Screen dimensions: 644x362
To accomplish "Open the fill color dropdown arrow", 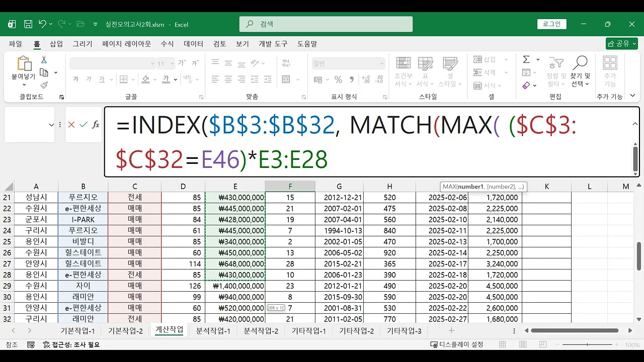I will 155,79.
